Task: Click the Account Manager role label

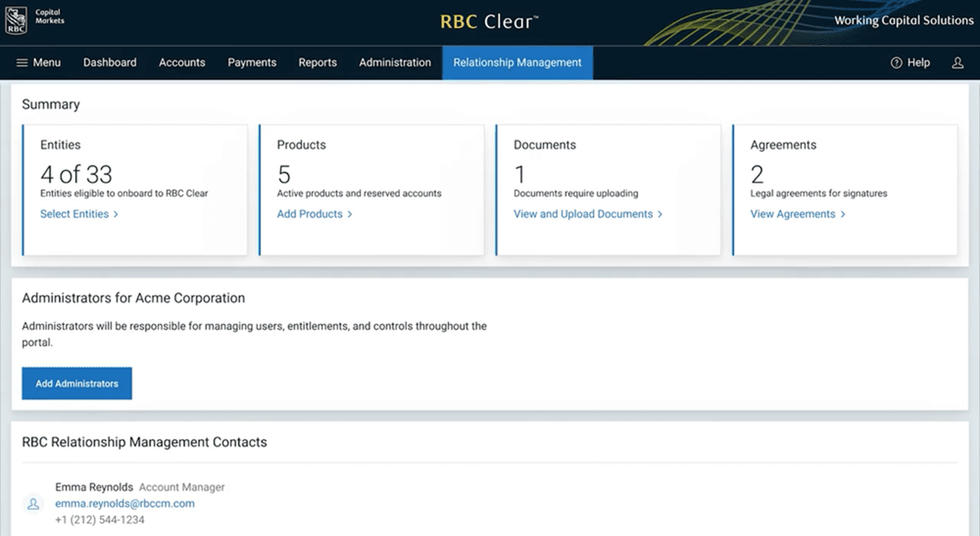Action: click(182, 487)
